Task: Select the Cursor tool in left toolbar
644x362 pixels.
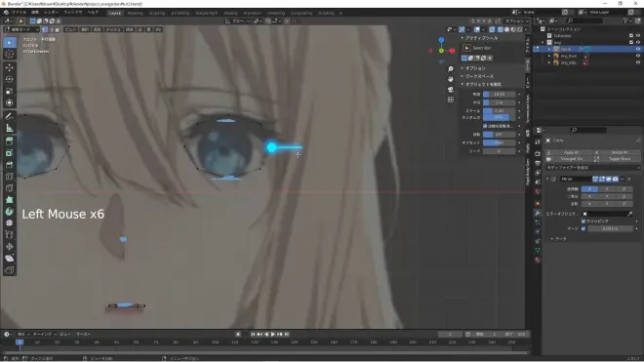Action: (10, 55)
